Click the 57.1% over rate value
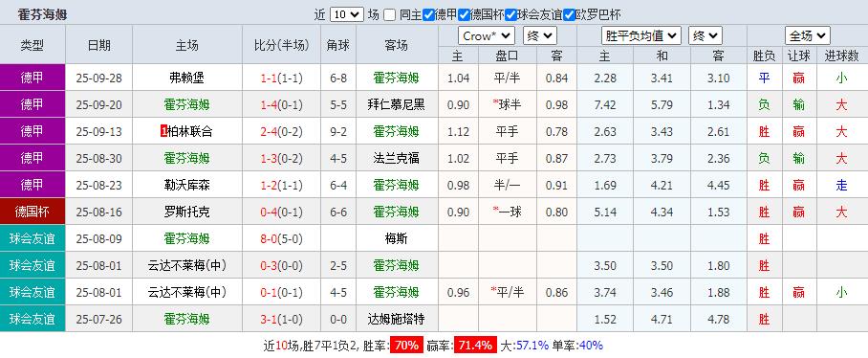This screenshot has height=358, width=868. [532, 346]
